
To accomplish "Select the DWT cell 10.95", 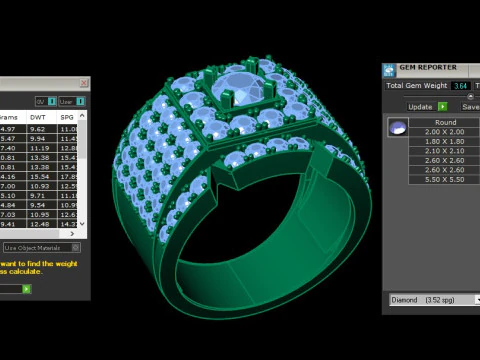I will [42, 215].
